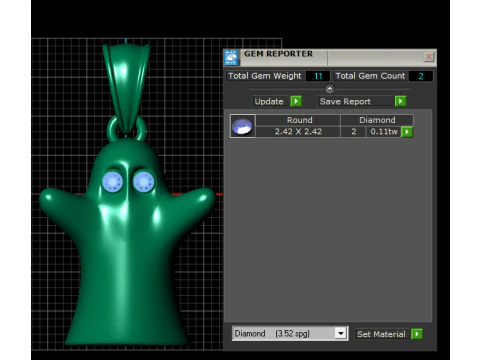Viewport: 480px width, 360px height.
Task: Click the Total Gem Weight label
Action: [x=265, y=76]
